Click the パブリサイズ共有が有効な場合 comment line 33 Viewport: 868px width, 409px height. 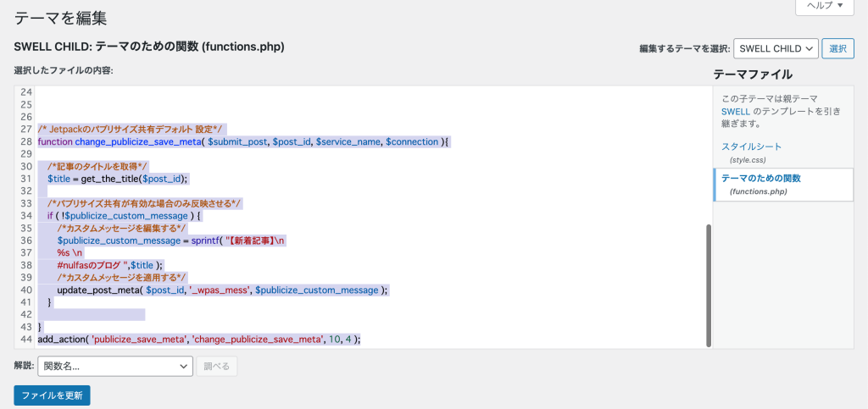click(x=145, y=203)
